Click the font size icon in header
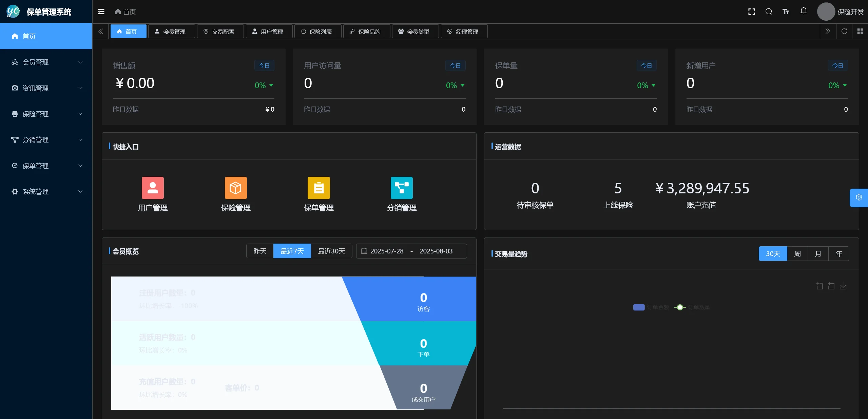 click(x=786, y=12)
